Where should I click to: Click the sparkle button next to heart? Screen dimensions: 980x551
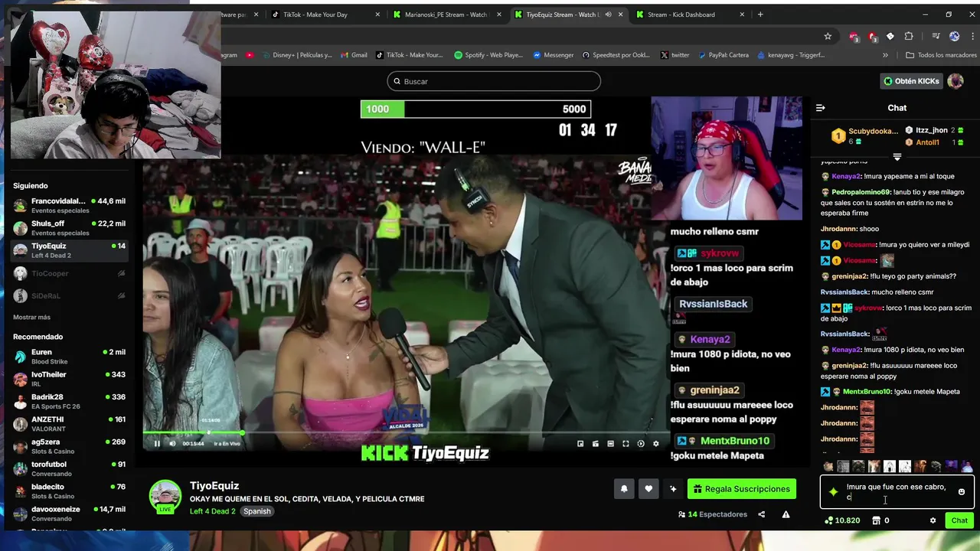pos(673,489)
